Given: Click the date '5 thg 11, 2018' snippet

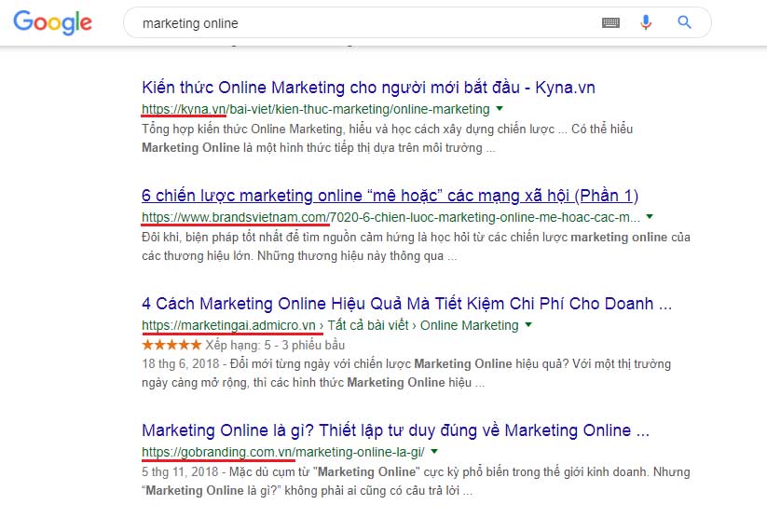Looking at the screenshot, I should pyautogui.click(x=180, y=471).
